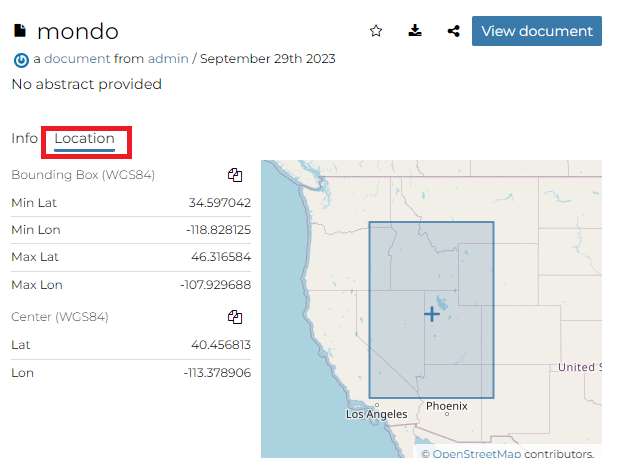The width and height of the screenshot is (617, 458).
Task: Mark mondo as favorite with star icon
Action: click(376, 31)
